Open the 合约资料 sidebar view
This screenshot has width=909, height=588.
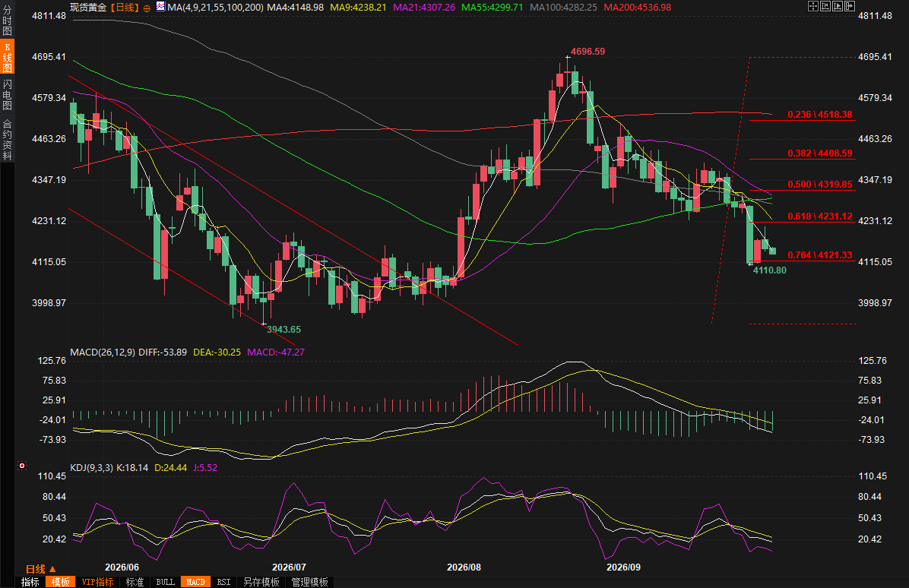[x=7, y=140]
